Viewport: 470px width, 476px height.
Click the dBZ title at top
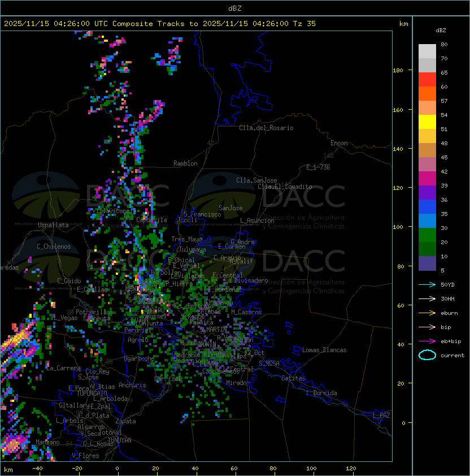tap(235, 8)
